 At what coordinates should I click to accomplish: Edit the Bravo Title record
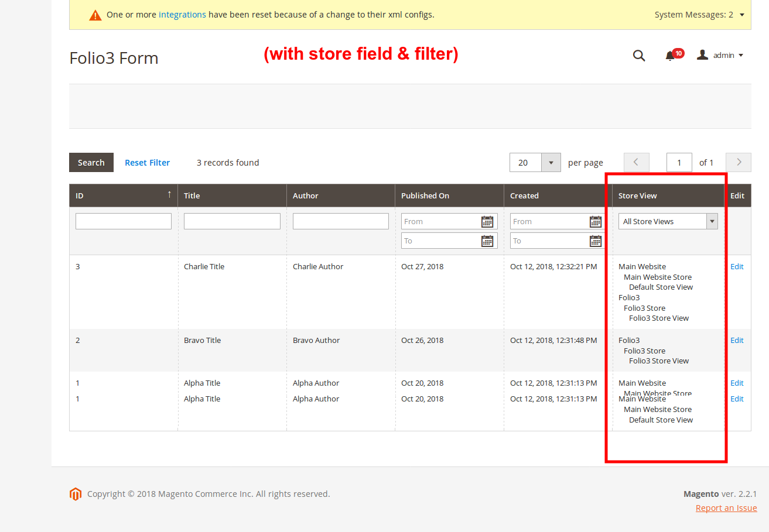point(737,340)
